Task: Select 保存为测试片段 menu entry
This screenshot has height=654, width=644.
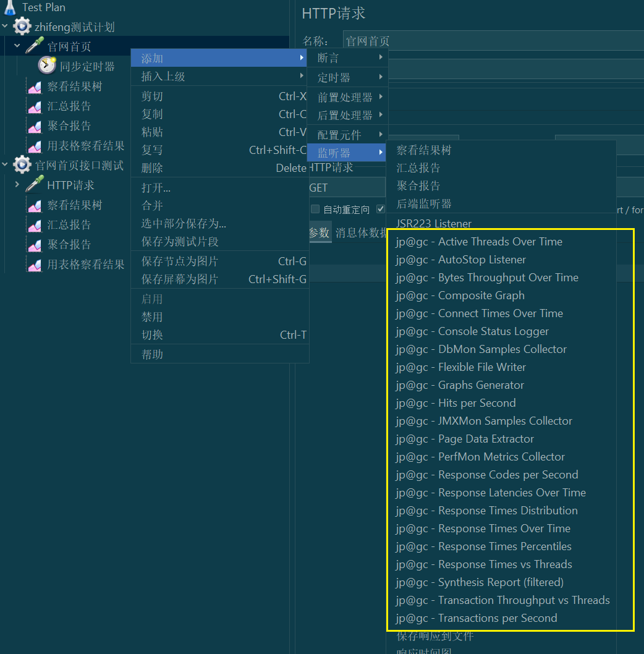Action: (220, 242)
